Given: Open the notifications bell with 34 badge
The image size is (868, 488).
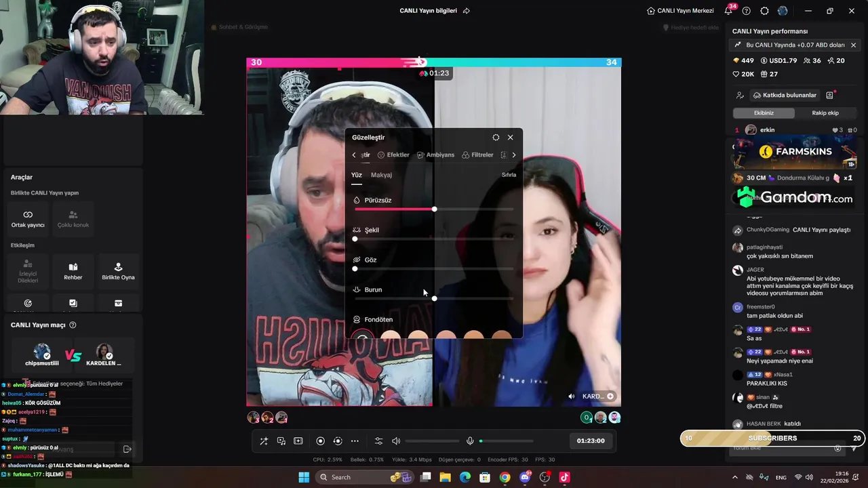Looking at the screenshot, I should pyautogui.click(x=728, y=11).
